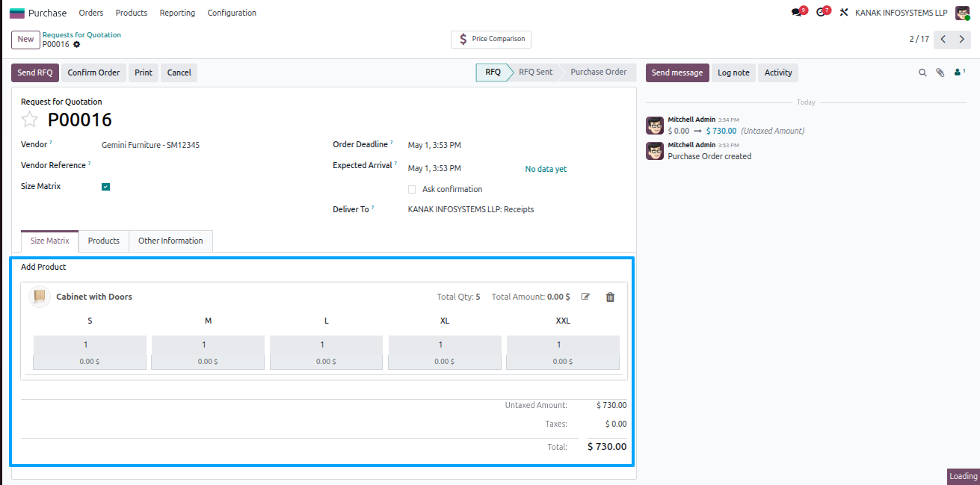The height and width of the screenshot is (485, 980).
Task: Click the XL size quantity cell
Action: (x=445, y=345)
